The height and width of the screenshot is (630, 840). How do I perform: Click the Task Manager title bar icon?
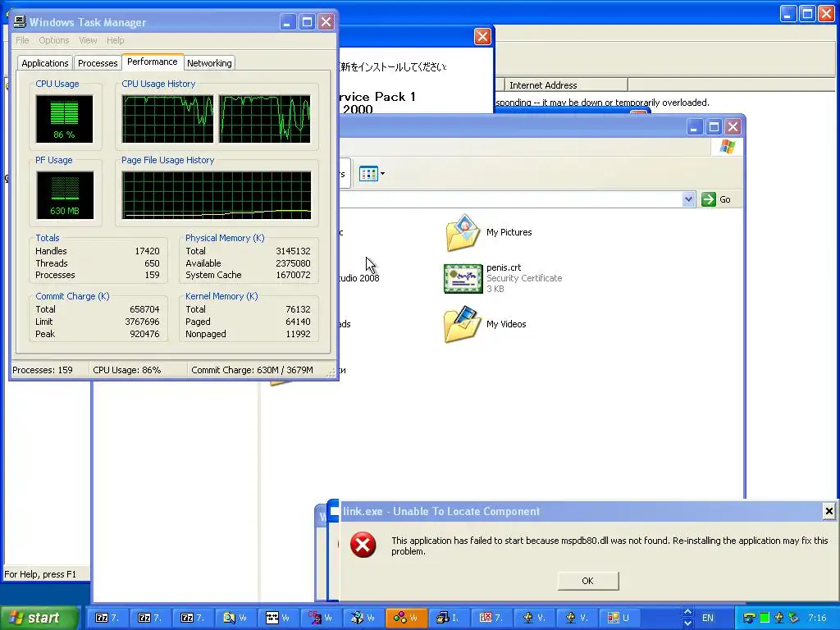click(20, 21)
